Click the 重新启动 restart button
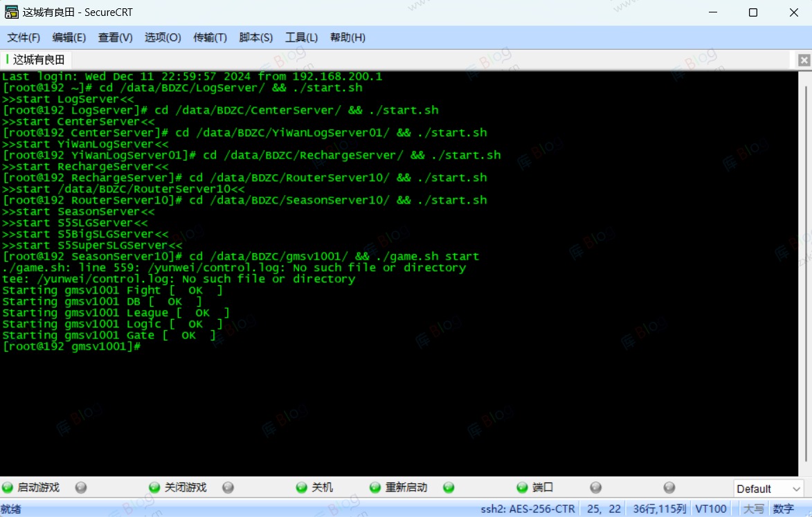Image resolution: width=812 pixels, height=517 pixels. pyautogui.click(x=399, y=488)
